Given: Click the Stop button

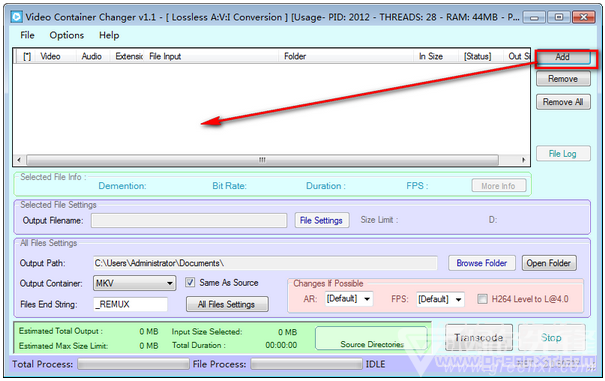Looking at the screenshot, I should pos(551,338).
